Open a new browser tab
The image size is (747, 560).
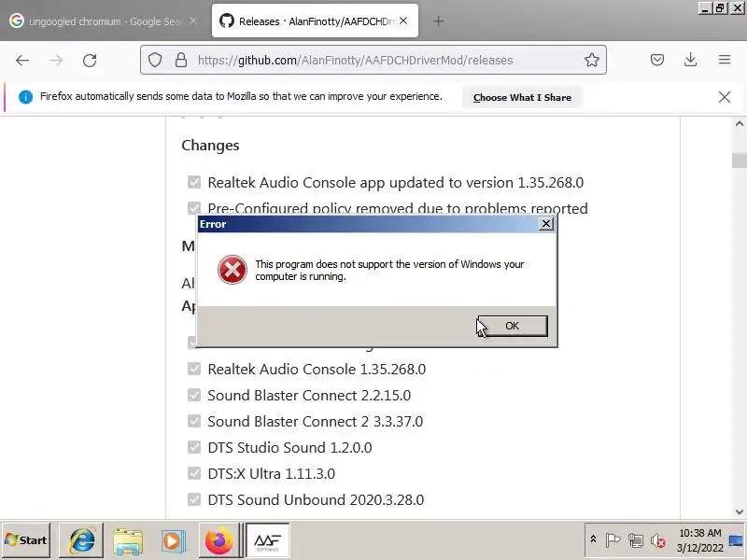[438, 21]
